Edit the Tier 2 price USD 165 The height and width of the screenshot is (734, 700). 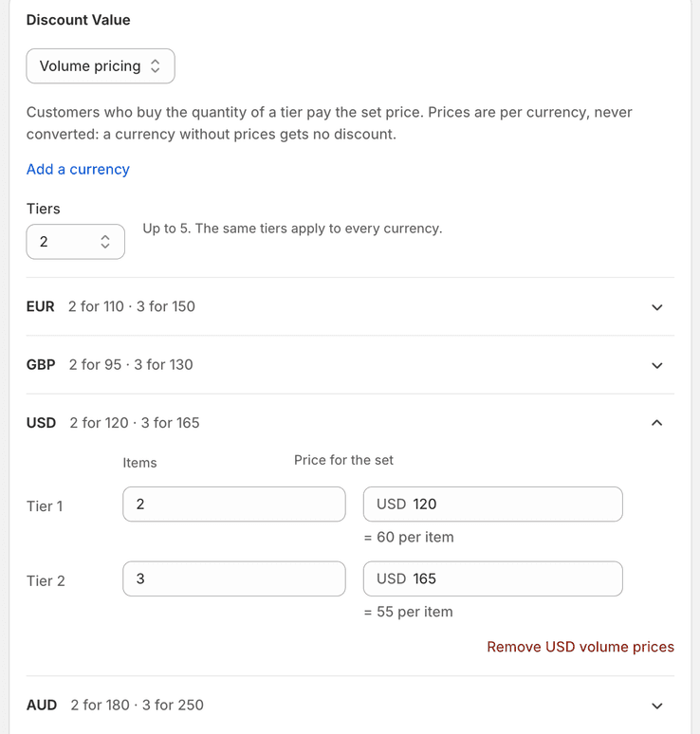tap(492, 578)
